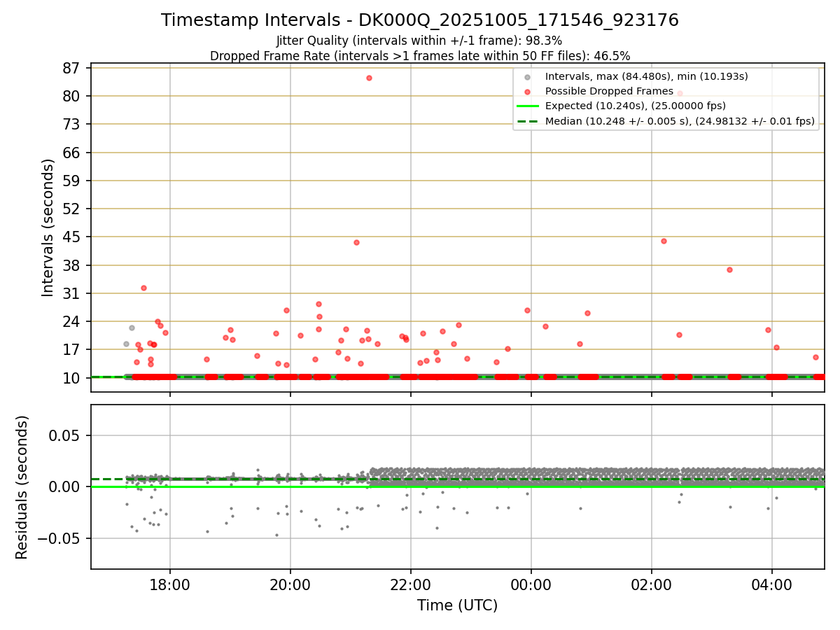
Task: Click the Intervals (seconds) y-axis label
Action: 48,227
